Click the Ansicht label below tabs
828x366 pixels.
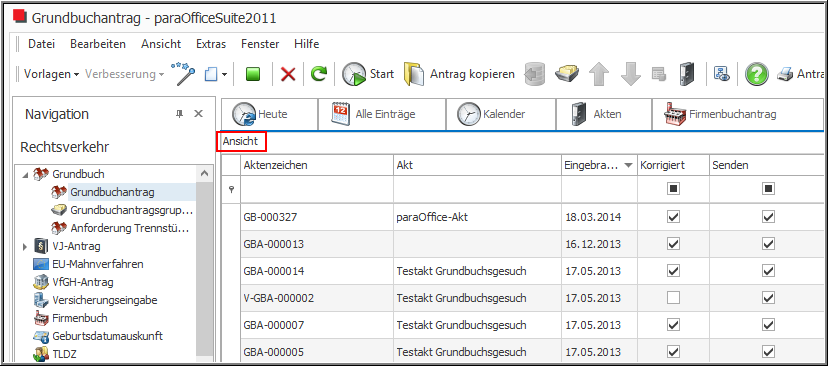point(240,142)
